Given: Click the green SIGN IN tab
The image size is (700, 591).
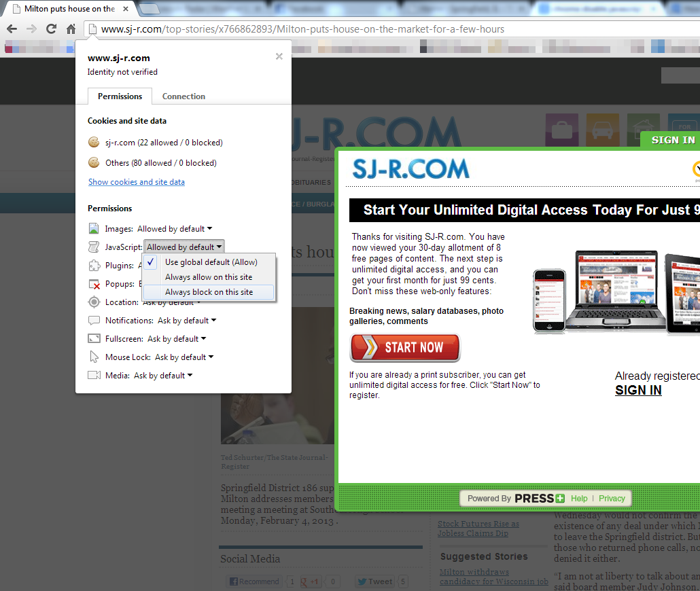Looking at the screenshot, I should click(671, 140).
